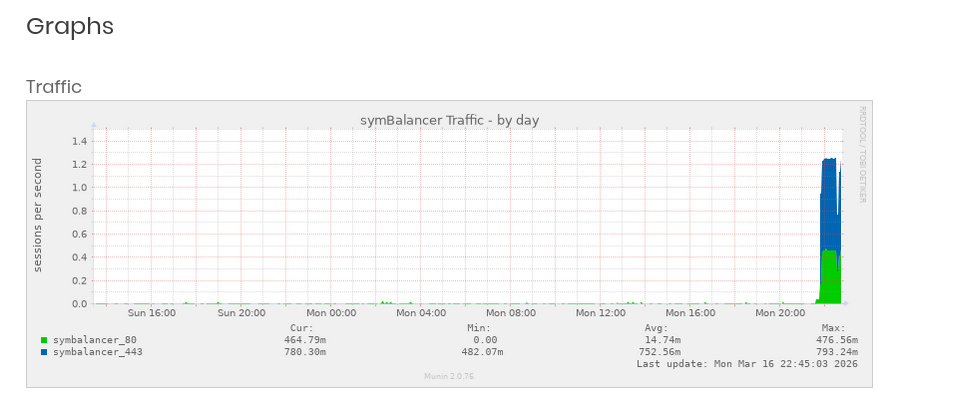Click the 'Max:' column header

834,328
